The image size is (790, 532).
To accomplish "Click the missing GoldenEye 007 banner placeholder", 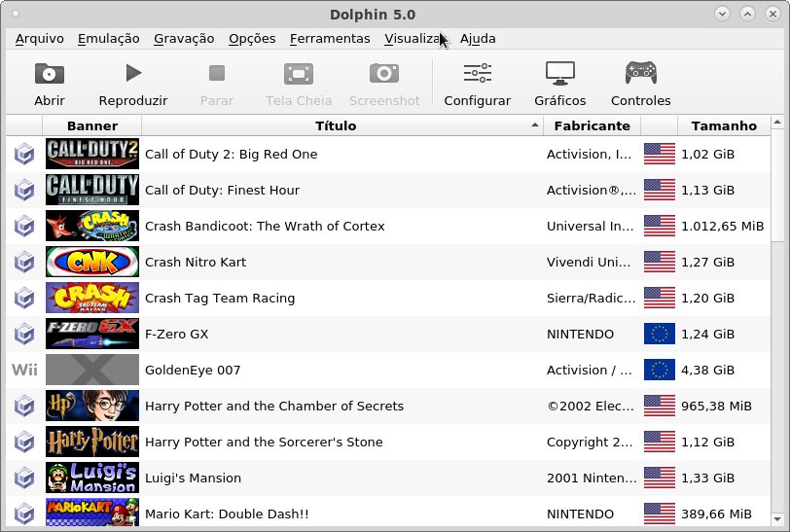I will click(x=92, y=370).
